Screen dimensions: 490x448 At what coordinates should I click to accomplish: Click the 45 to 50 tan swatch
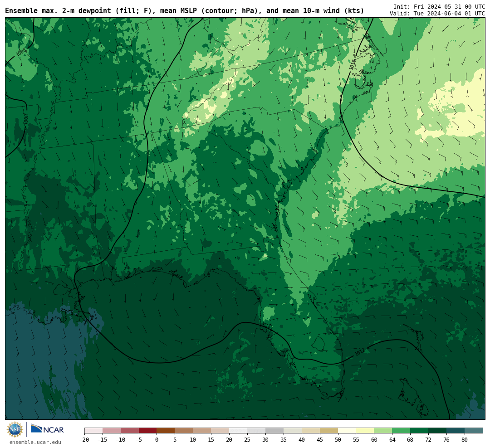point(329,431)
